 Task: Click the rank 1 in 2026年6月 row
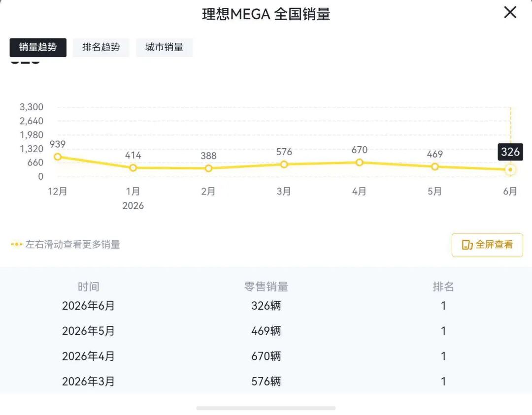tap(443, 306)
